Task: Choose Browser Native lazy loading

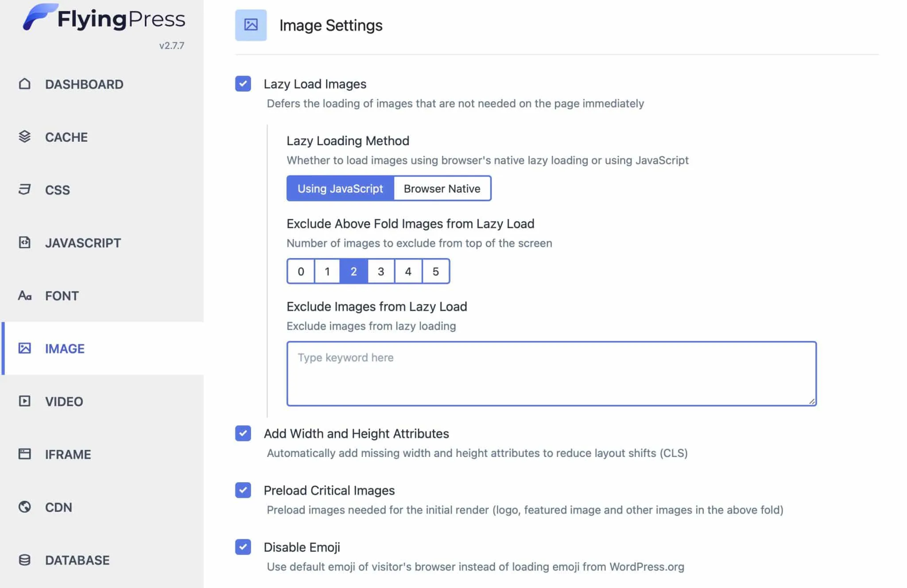Action: pyautogui.click(x=442, y=188)
